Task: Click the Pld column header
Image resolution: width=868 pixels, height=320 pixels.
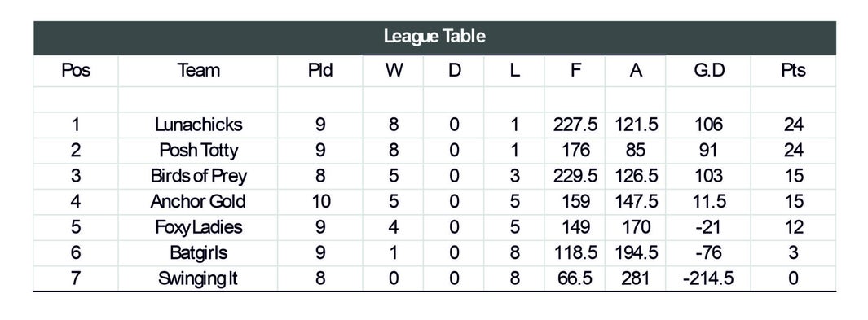Action: (x=320, y=71)
